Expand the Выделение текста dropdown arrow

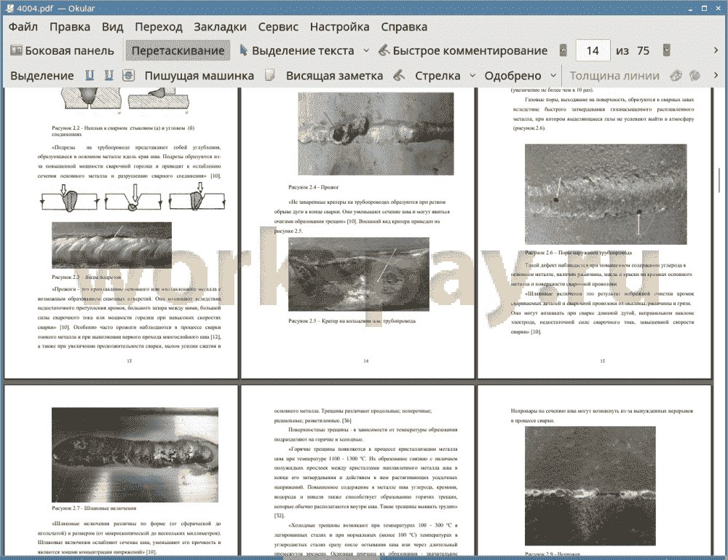pos(366,51)
